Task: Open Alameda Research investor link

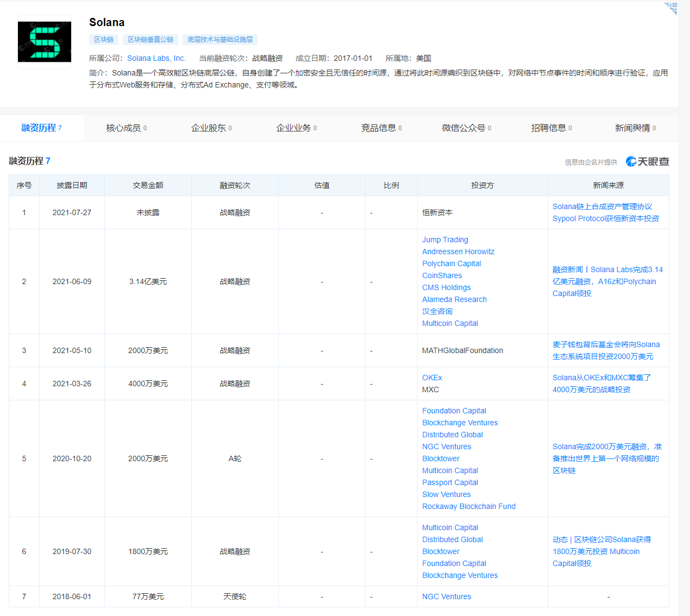Action: (454, 299)
